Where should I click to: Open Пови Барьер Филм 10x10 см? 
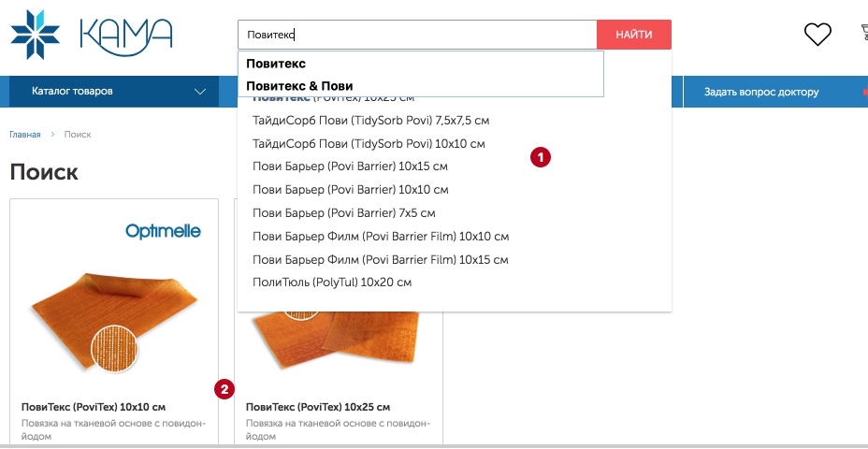click(x=381, y=237)
